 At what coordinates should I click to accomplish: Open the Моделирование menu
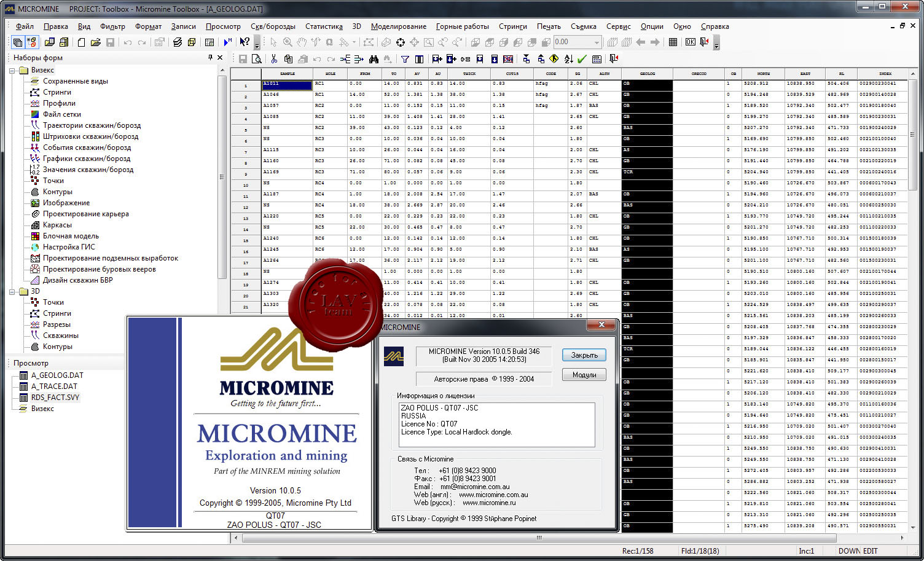(398, 26)
